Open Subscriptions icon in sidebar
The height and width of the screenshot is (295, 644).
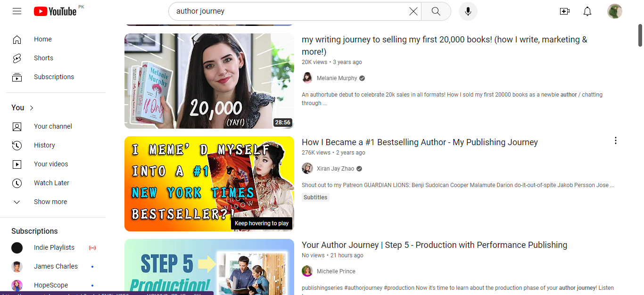click(17, 77)
